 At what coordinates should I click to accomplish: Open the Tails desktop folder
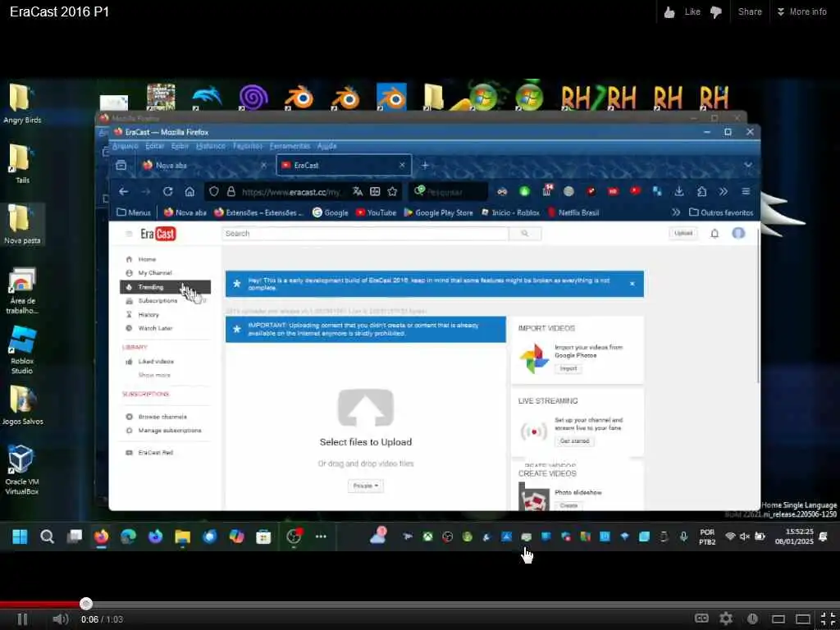tap(22, 164)
